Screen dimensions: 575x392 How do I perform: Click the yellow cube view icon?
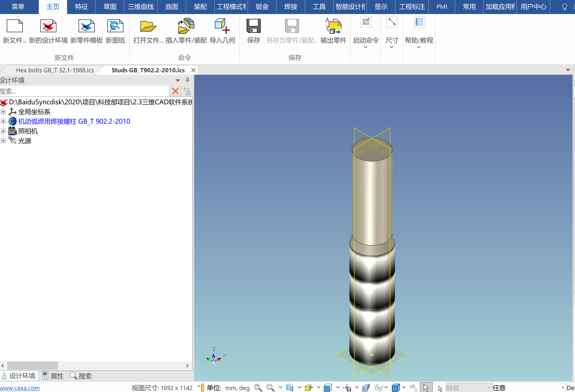tap(309, 388)
